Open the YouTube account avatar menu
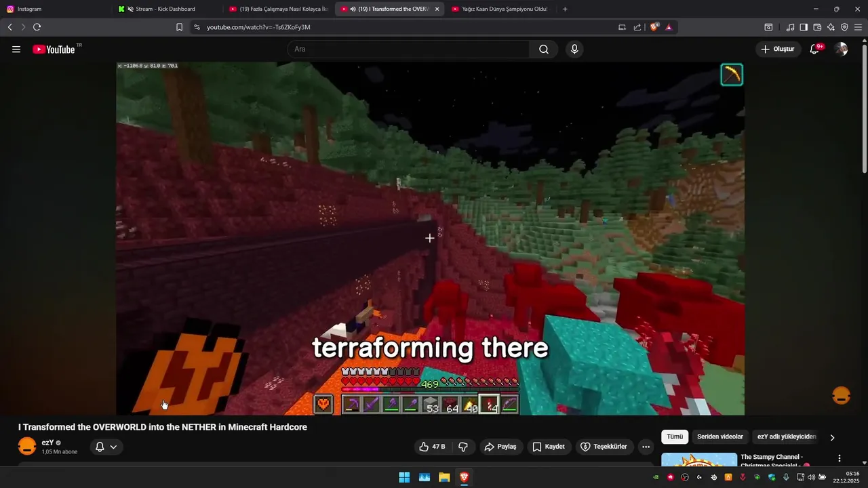 841,49
